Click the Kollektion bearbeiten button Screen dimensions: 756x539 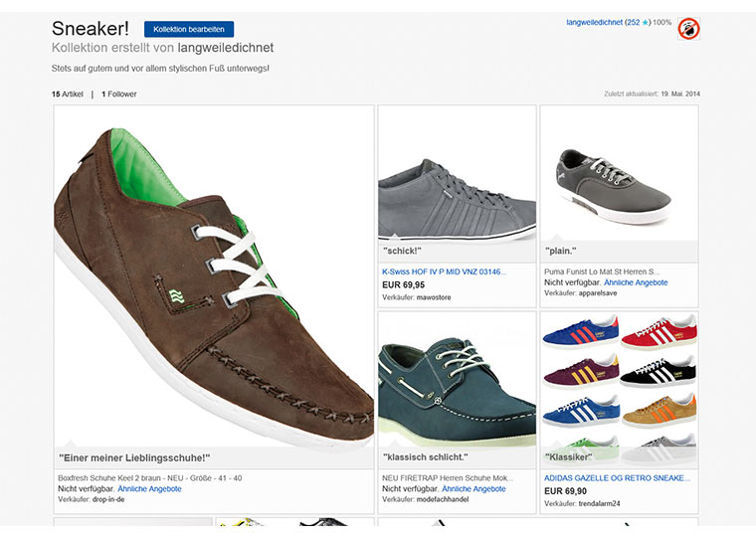coord(189,30)
